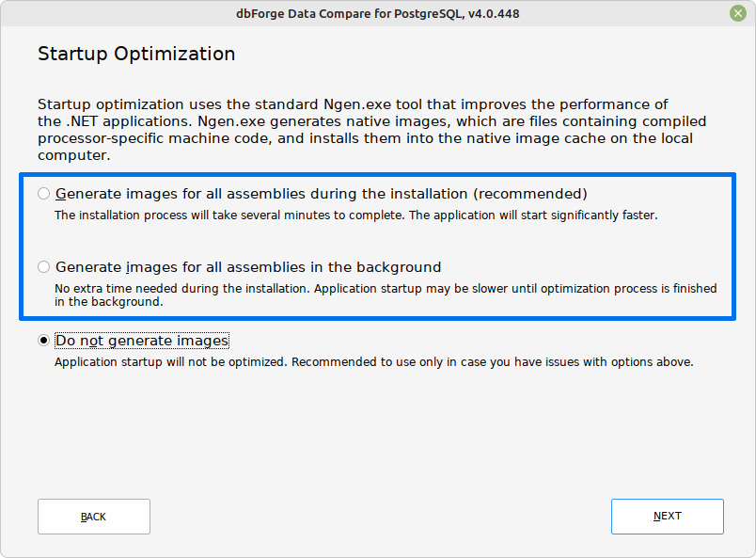Click the NEXT button

click(x=668, y=516)
